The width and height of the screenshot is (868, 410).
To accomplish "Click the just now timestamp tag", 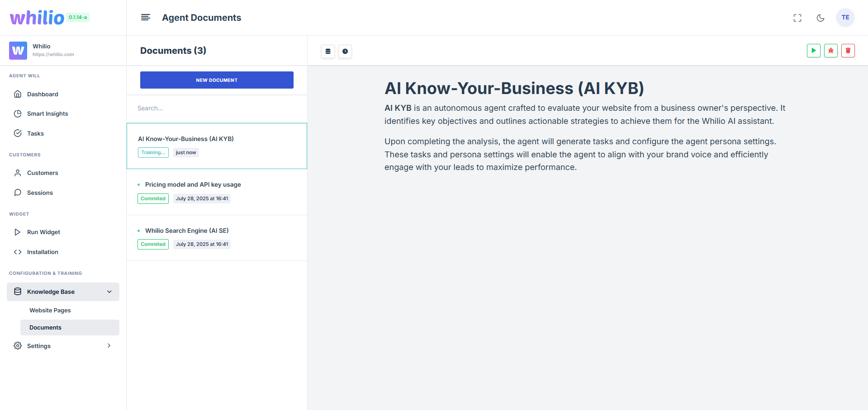I will point(186,153).
